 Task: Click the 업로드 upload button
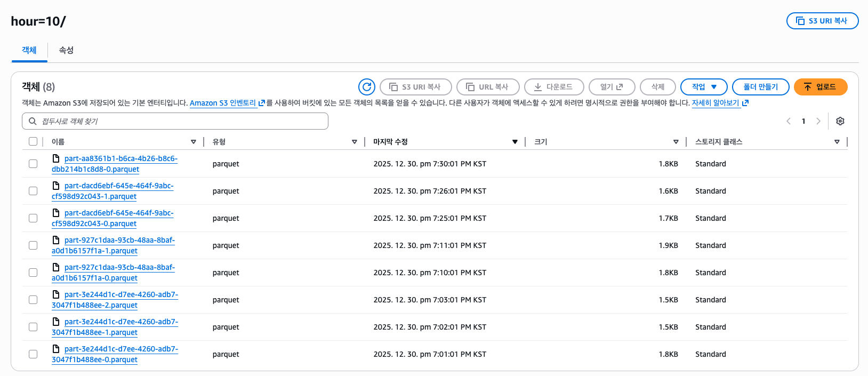tap(820, 87)
